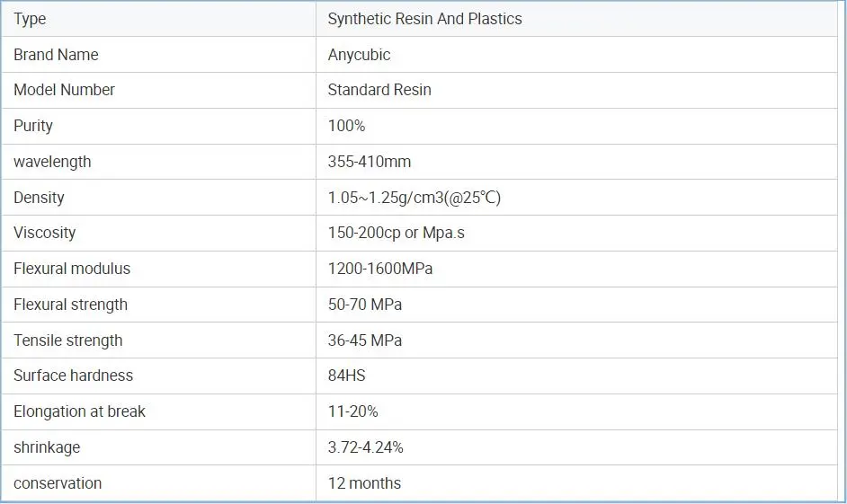Select the '11-20%' elongation value

pyautogui.click(x=352, y=411)
